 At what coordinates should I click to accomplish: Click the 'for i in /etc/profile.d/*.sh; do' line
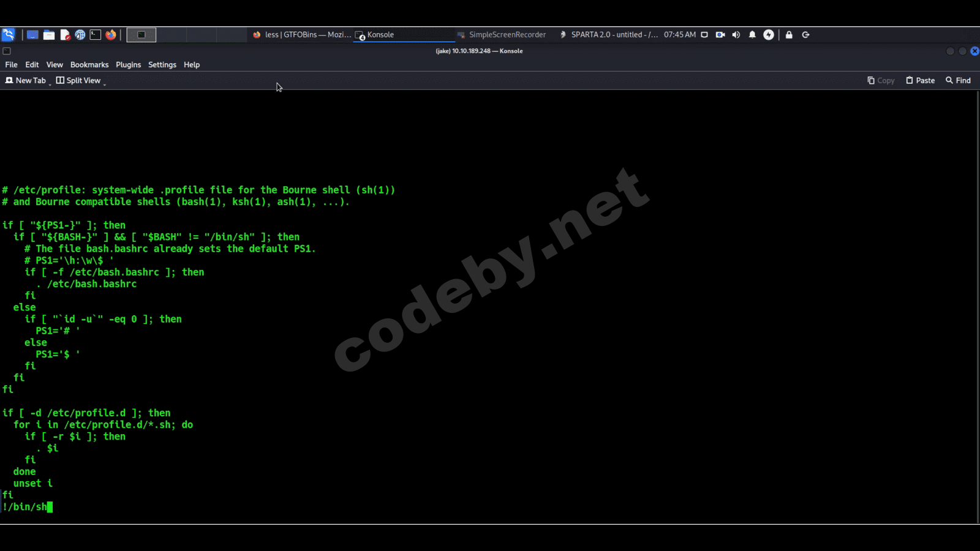103,425
